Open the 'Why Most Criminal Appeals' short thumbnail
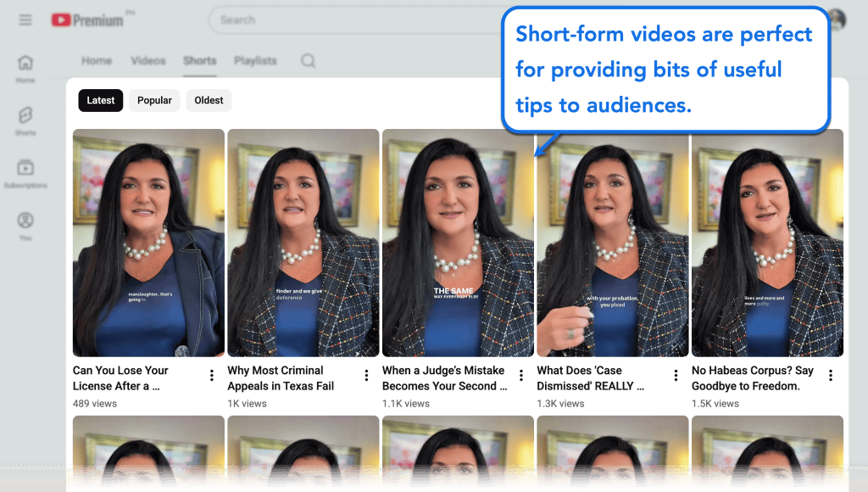The image size is (868, 492). 303,243
